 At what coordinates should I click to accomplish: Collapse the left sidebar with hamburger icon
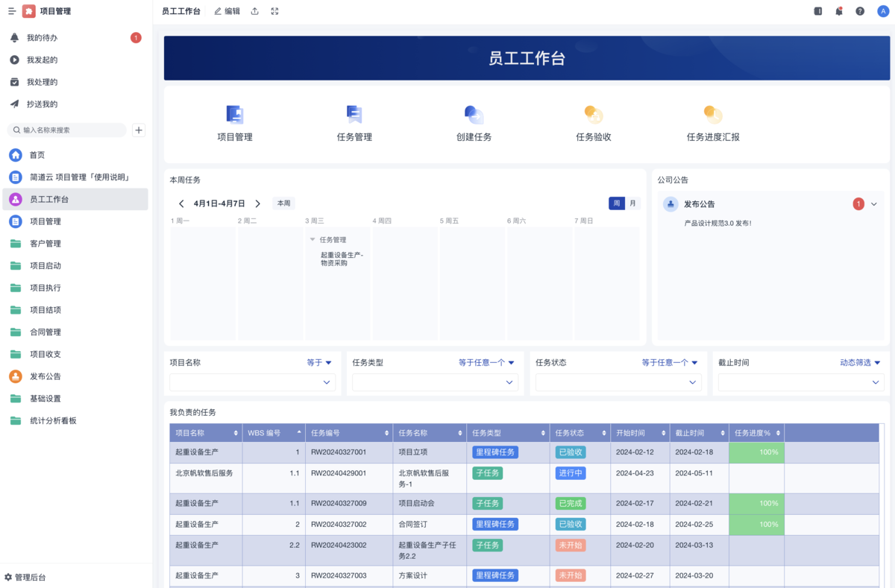(11, 11)
